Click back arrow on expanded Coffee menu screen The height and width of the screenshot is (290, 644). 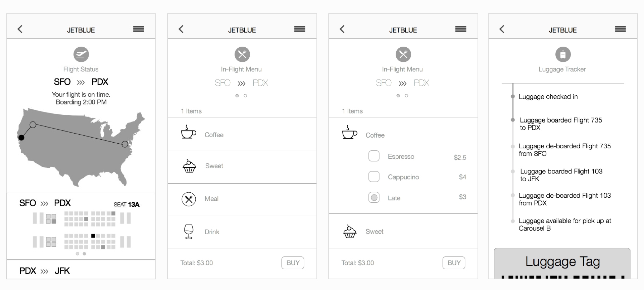[342, 29]
